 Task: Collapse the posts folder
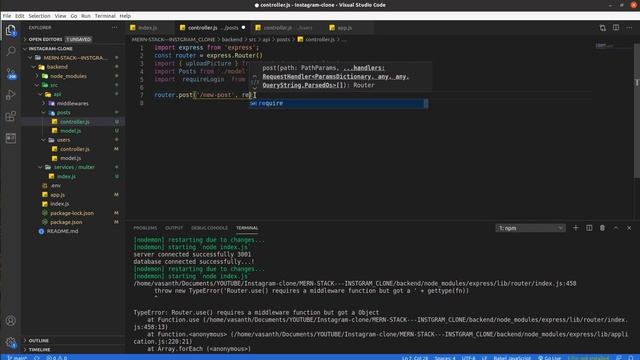coord(73,112)
